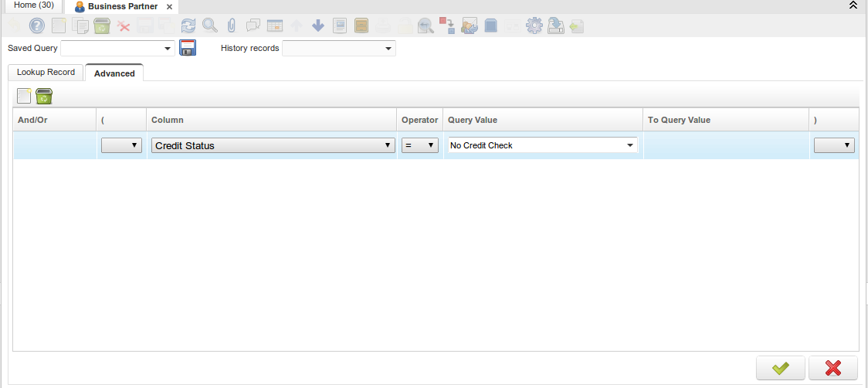Confirm the query with the green checkmark button
Viewport: 868px width, 388px height.
781,368
